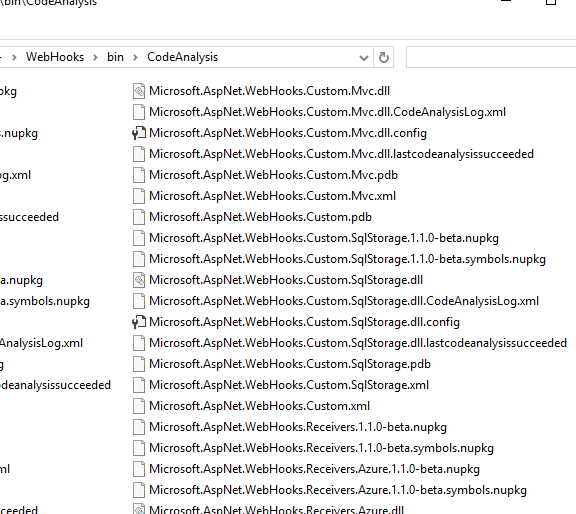Select bin in the breadcrumb path
This screenshot has width=576, height=514.
[x=115, y=57]
